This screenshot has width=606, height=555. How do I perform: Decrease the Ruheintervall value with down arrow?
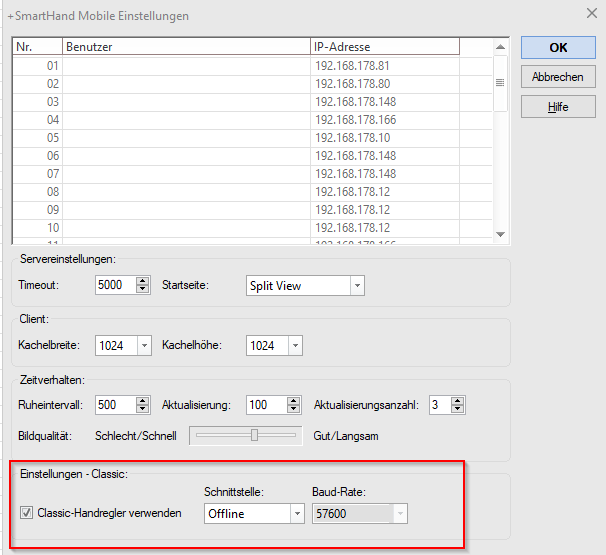click(x=142, y=410)
